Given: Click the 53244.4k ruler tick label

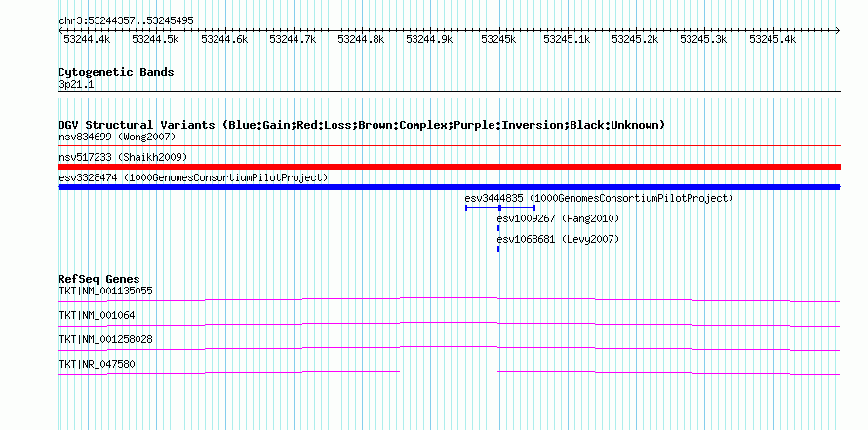Looking at the screenshot, I should pyautogui.click(x=87, y=39).
